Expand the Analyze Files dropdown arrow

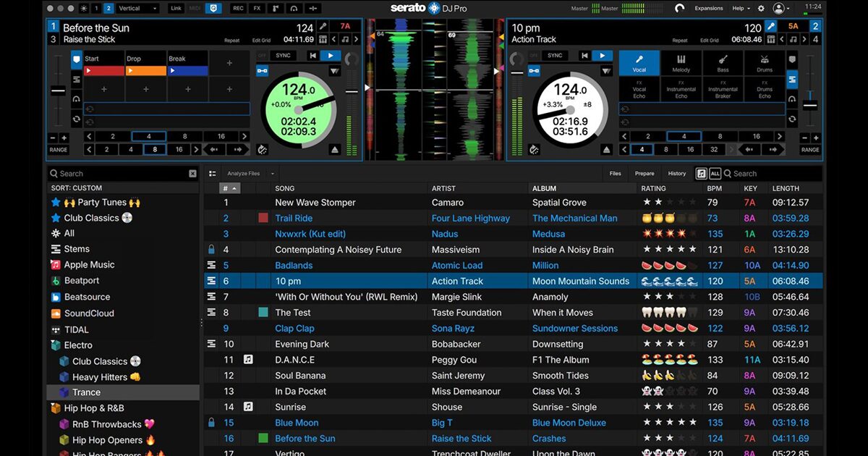pos(273,174)
